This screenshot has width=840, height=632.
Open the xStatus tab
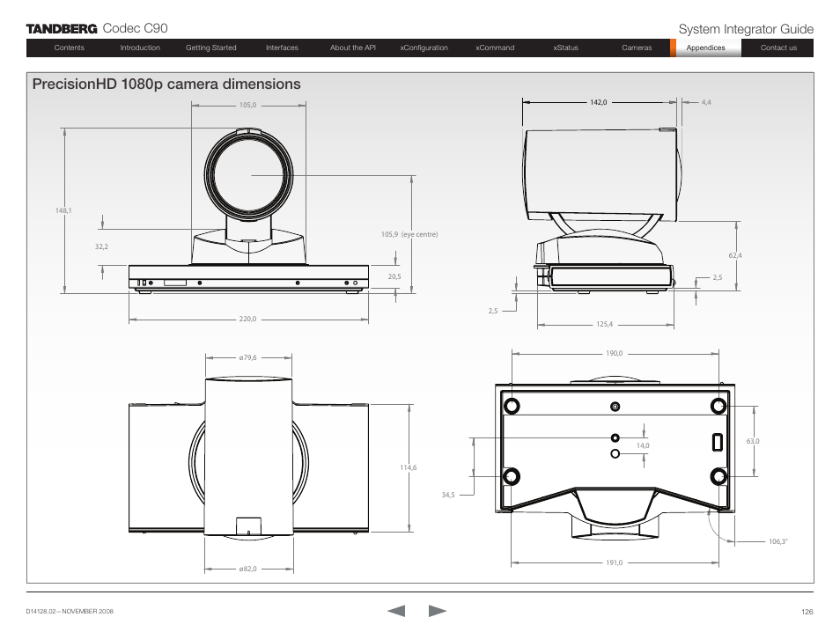pyautogui.click(x=565, y=48)
